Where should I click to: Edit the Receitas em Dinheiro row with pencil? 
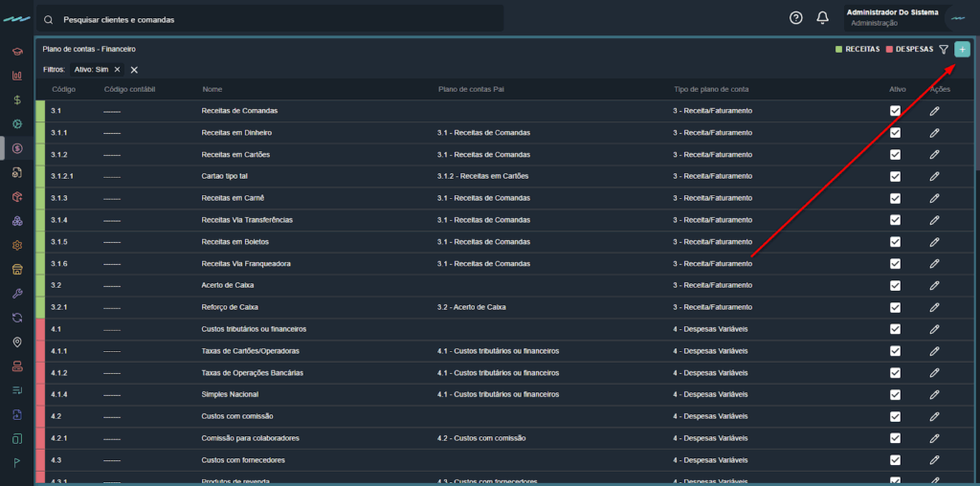pos(934,133)
